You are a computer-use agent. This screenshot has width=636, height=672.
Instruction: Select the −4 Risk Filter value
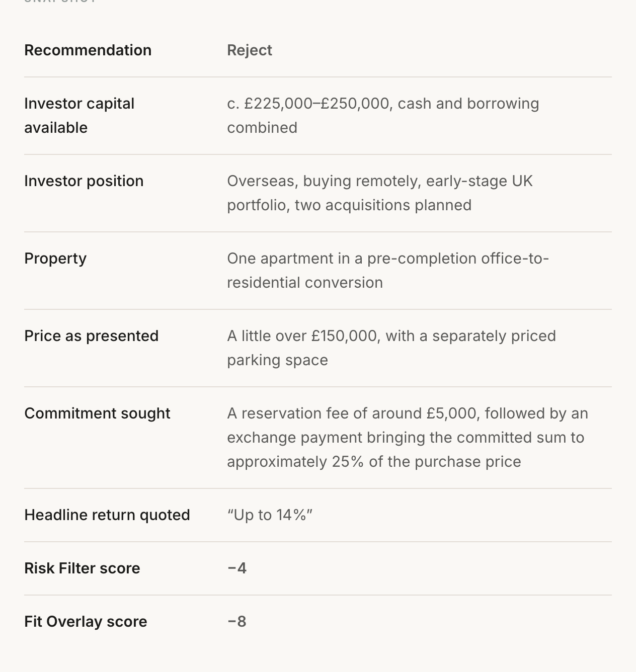click(x=237, y=568)
